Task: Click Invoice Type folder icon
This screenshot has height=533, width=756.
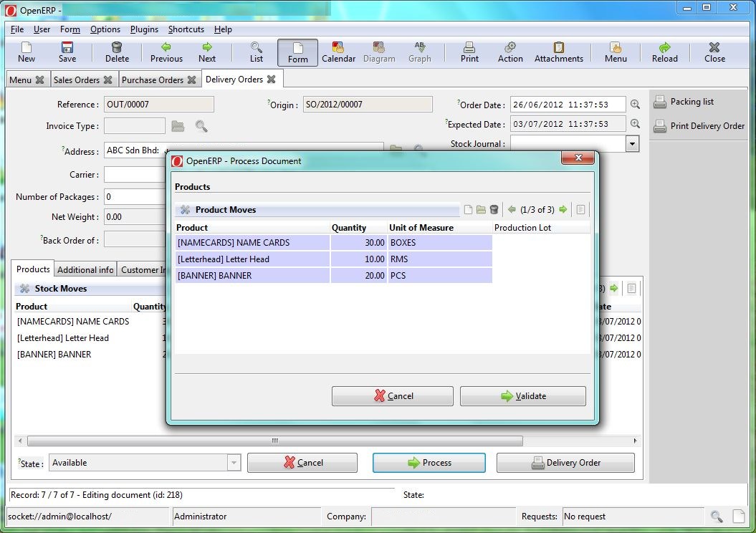Action: click(178, 126)
